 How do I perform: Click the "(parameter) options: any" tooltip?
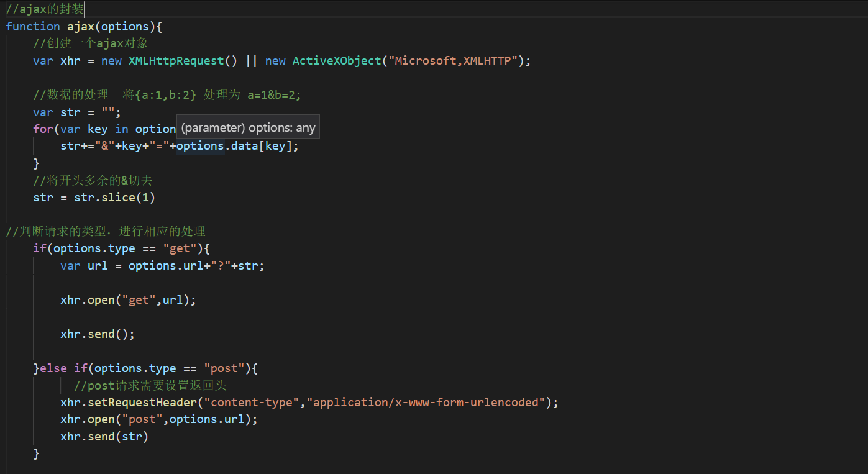(x=249, y=129)
